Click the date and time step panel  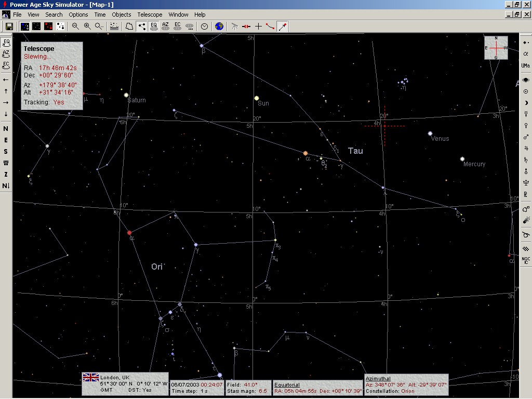[x=197, y=388]
